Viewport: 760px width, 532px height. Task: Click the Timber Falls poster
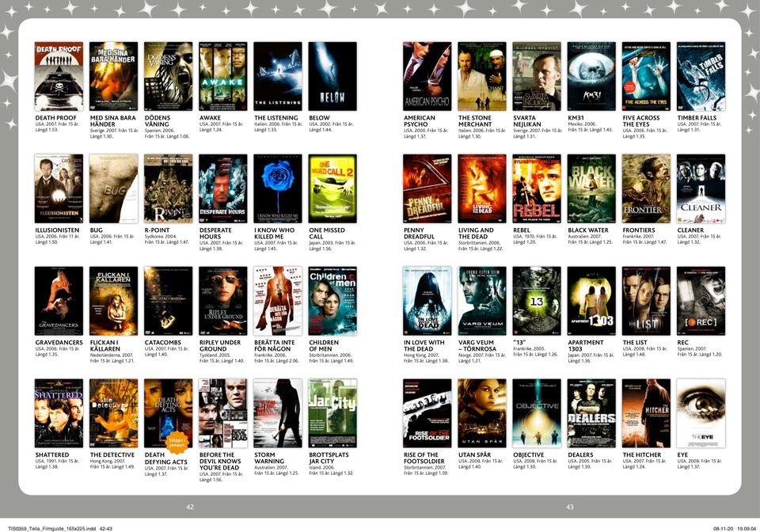point(701,76)
